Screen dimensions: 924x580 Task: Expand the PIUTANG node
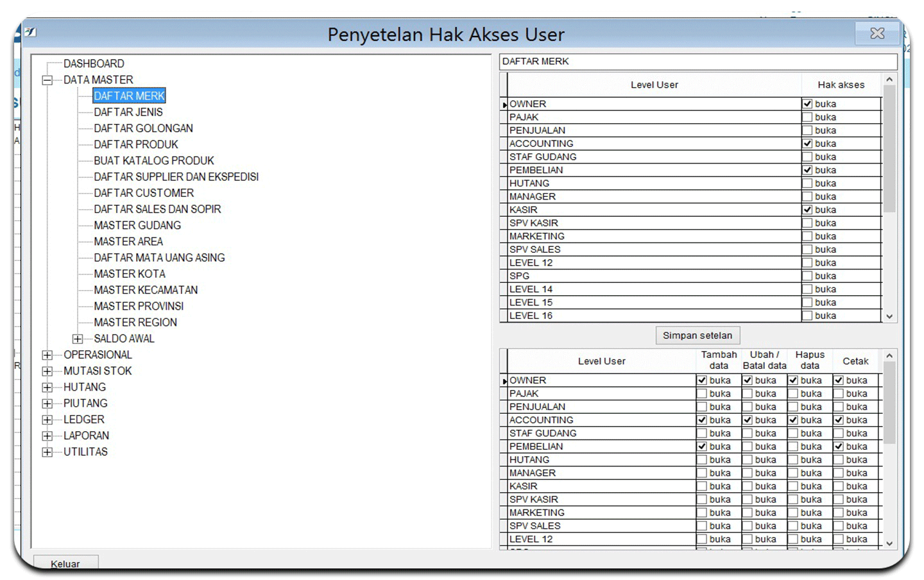tap(47, 404)
